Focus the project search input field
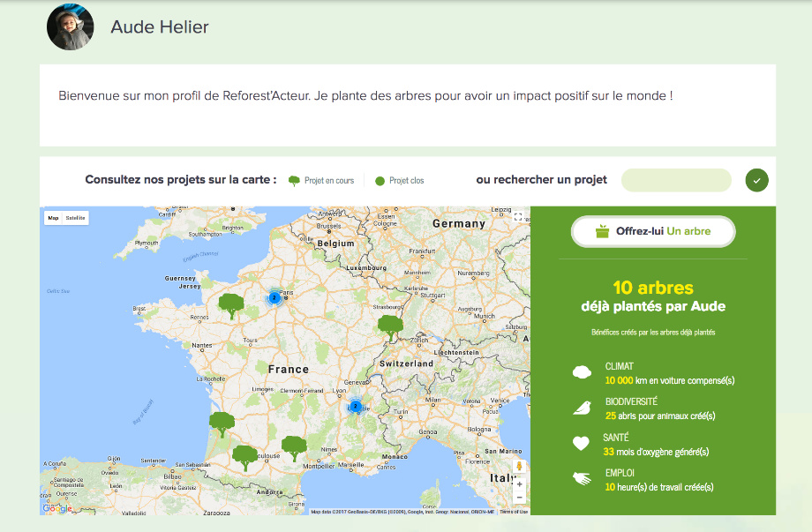The height and width of the screenshot is (532, 812). 676,180
